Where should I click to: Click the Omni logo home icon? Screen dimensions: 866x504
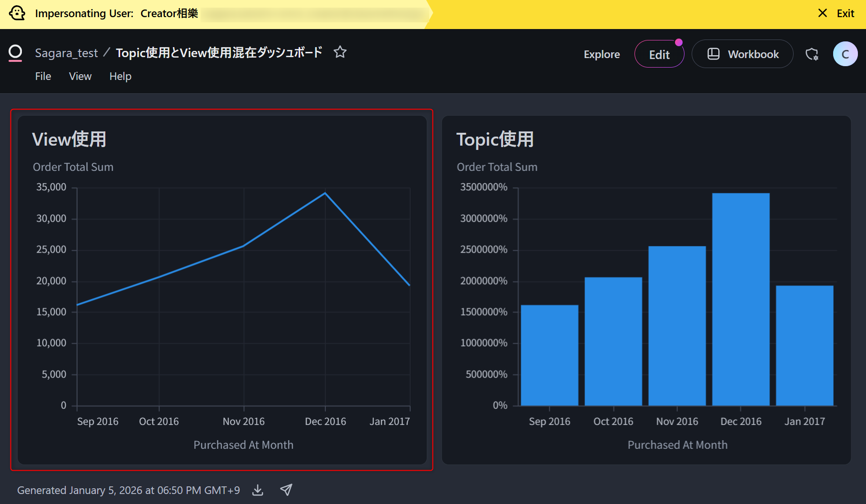(x=15, y=53)
